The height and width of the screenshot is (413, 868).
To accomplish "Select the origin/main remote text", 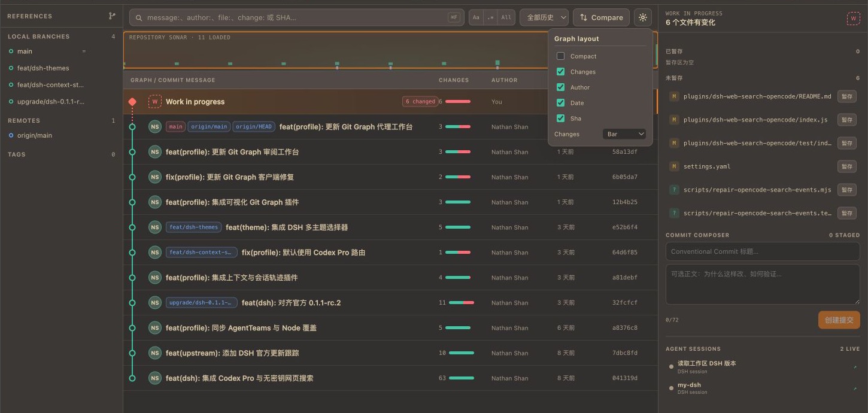I will click(35, 135).
